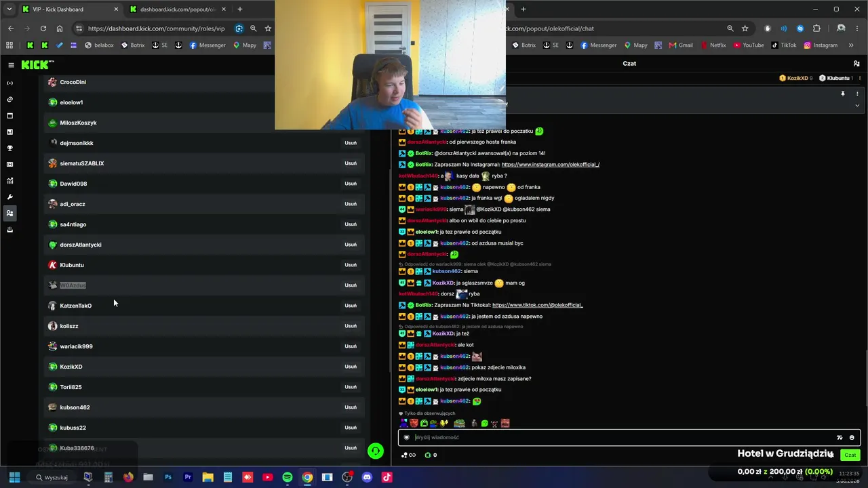The height and width of the screenshot is (488, 868).
Task: Bookmark the chat popout page with star
Action: [x=745, y=28]
